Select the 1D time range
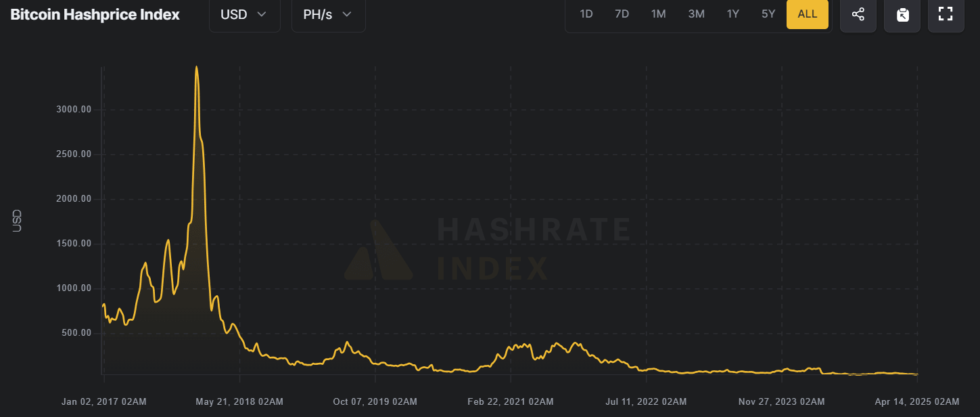 click(586, 14)
